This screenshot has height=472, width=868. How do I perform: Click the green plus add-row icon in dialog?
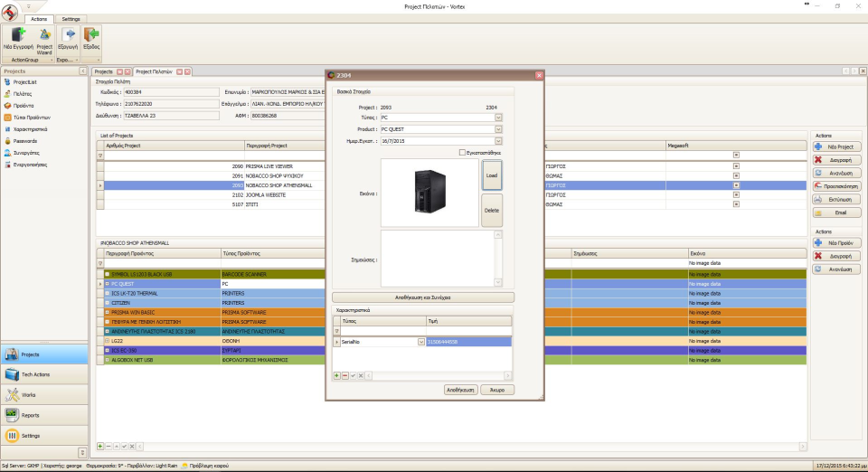coord(337,375)
